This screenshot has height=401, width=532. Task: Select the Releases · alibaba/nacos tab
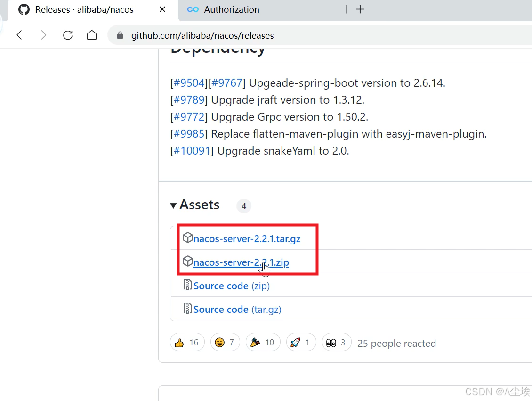pyautogui.click(x=85, y=9)
